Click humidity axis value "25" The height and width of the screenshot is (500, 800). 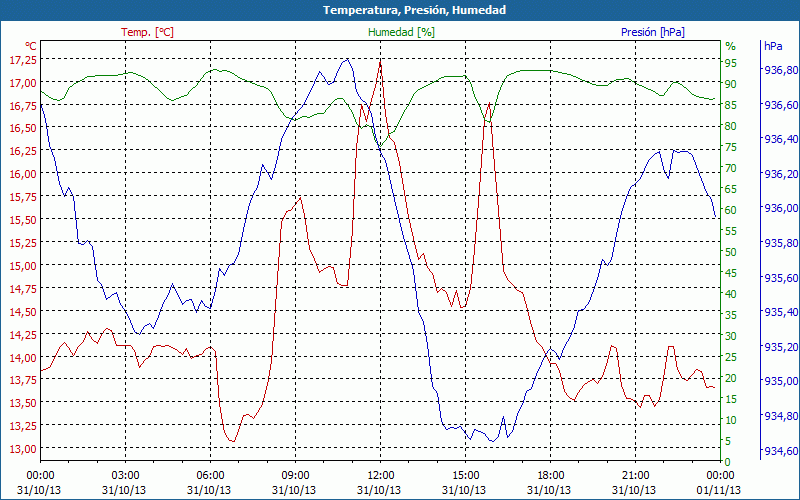pyautogui.click(x=731, y=357)
